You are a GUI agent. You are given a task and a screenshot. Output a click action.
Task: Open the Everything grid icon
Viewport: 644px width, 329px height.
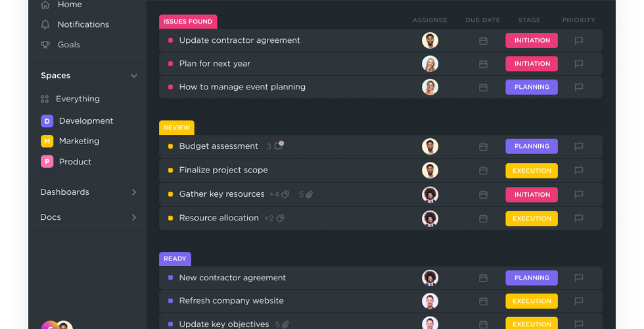(x=45, y=99)
